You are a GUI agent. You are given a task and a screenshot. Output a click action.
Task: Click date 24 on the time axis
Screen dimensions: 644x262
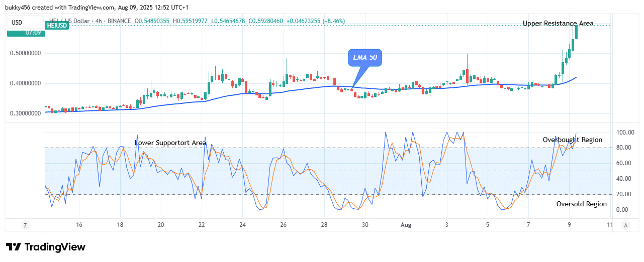tap(242, 225)
